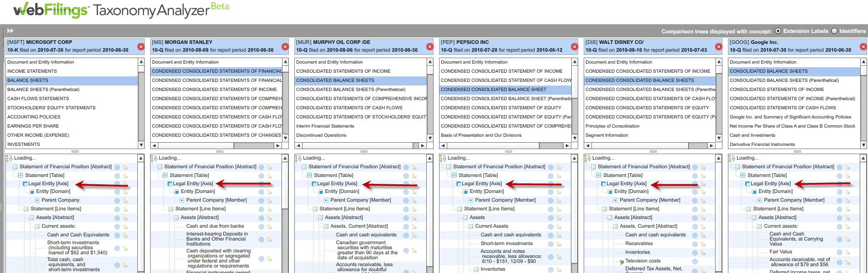The image size is (868, 273).
Task: Click the horizontal scrollbar thumb in Murphy Oil's list
Action: [x=358, y=146]
